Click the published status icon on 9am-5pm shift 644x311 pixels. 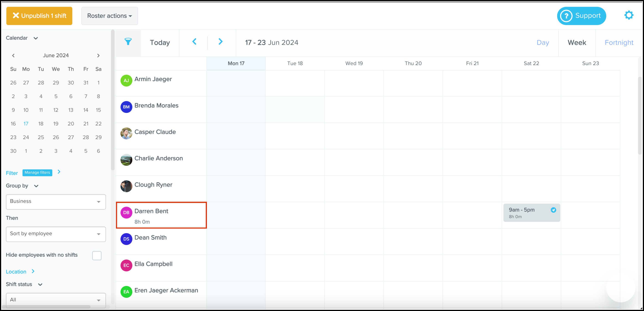[553, 210]
